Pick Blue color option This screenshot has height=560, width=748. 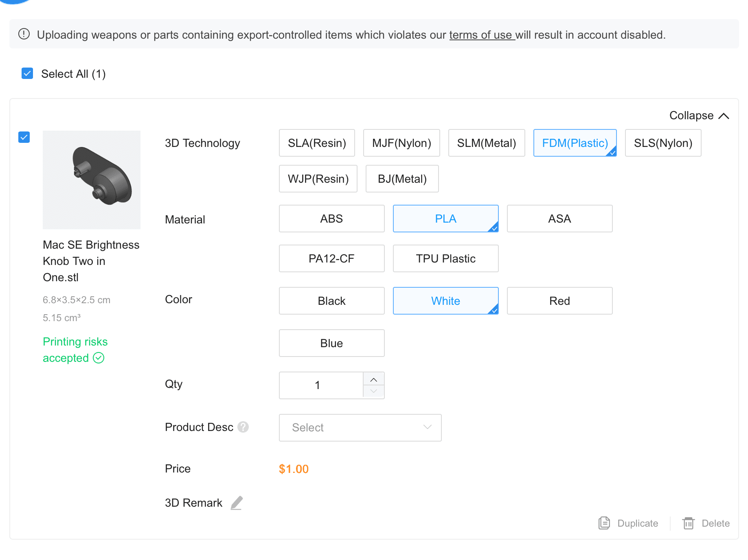331,343
